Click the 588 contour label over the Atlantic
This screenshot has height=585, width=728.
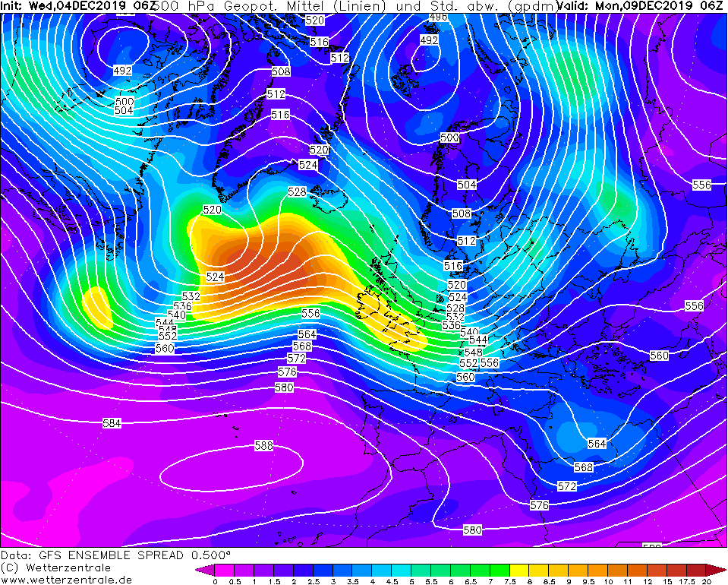click(263, 446)
